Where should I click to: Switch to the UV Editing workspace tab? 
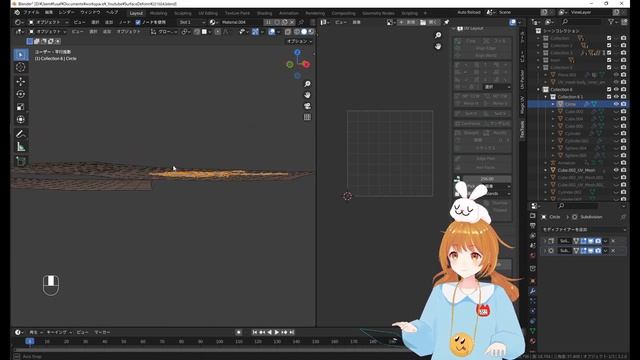click(x=208, y=13)
